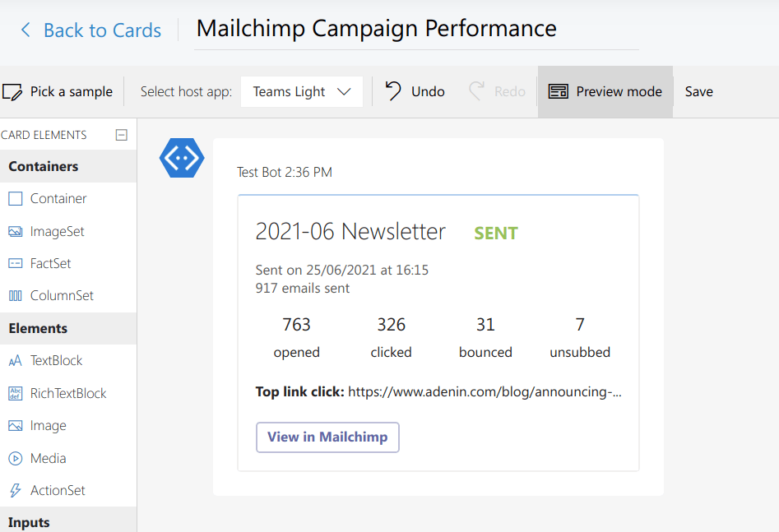Click the Undo arrow icon
Image resolution: width=779 pixels, height=532 pixels.
tap(393, 91)
